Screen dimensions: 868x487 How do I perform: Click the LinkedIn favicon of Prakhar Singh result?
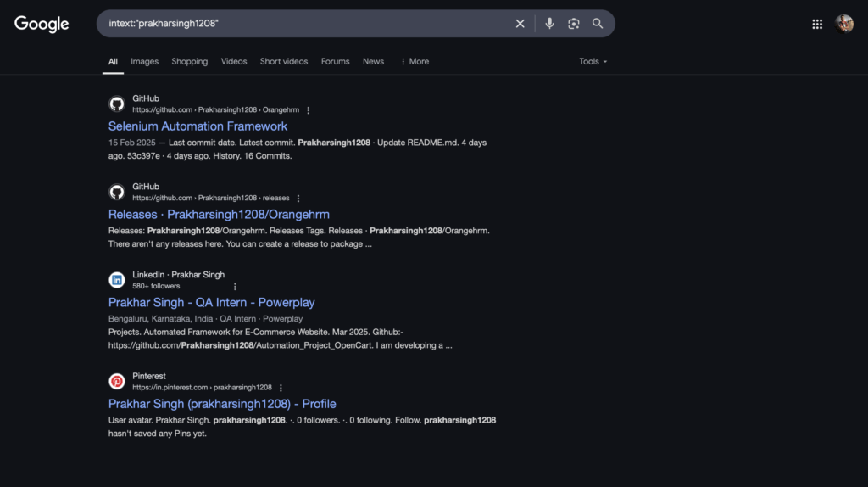[117, 280]
